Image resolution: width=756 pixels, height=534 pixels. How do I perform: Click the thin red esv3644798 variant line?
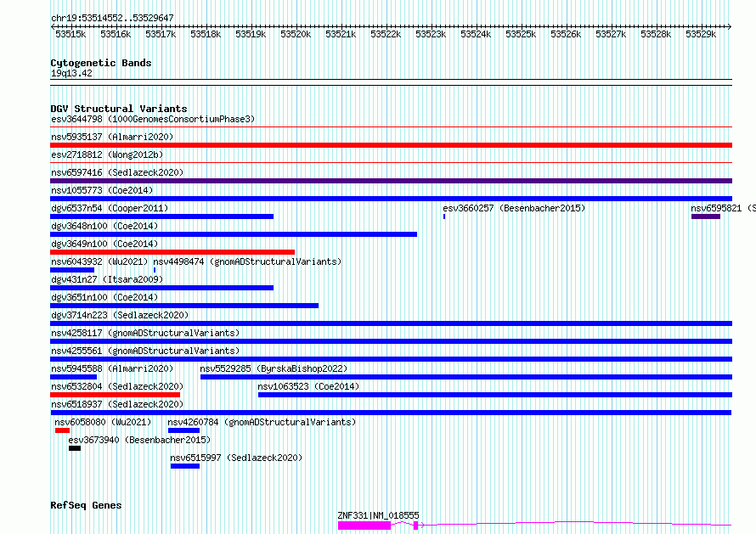pos(391,127)
